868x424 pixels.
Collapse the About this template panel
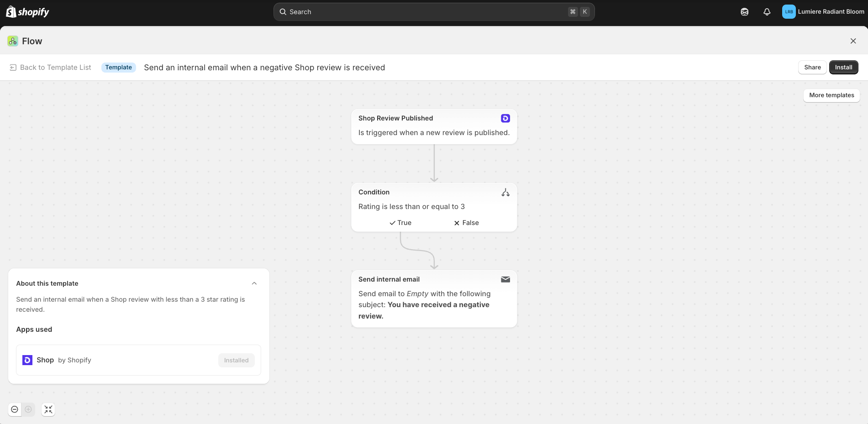(254, 283)
